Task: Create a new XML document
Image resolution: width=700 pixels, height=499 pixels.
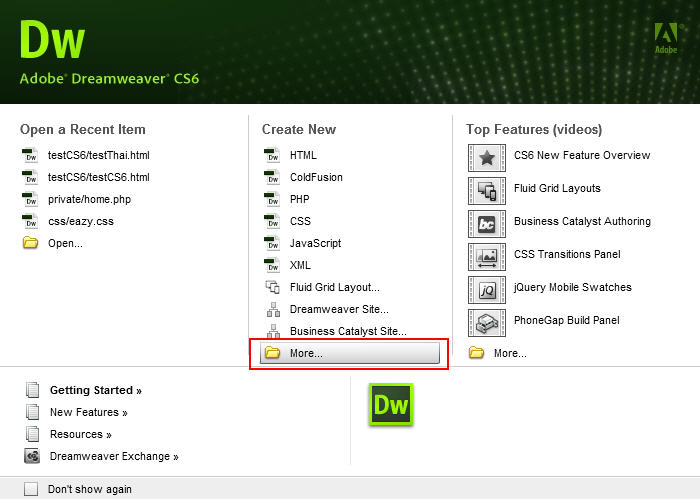Action: (x=300, y=265)
